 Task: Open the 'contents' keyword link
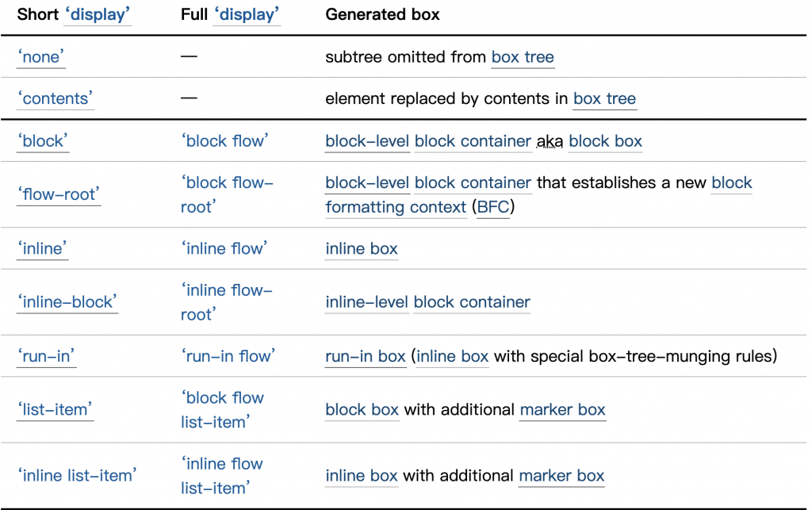pos(56,99)
